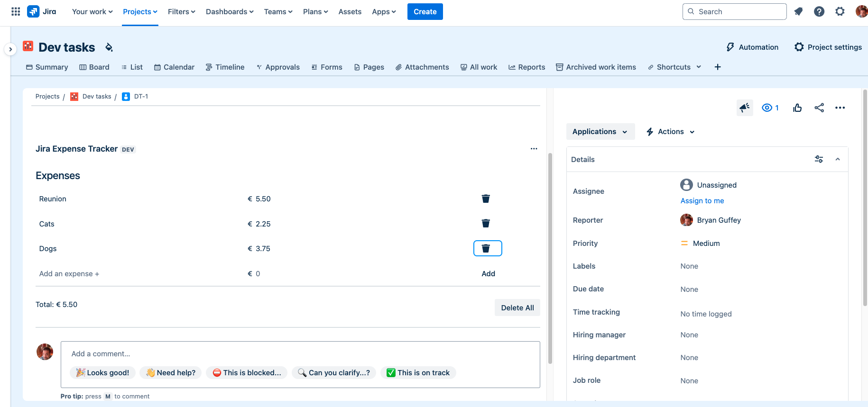Viewport: 868px width, 407px height.
Task: Open the Dev tasks project icon in header
Action: click(28, 46)
